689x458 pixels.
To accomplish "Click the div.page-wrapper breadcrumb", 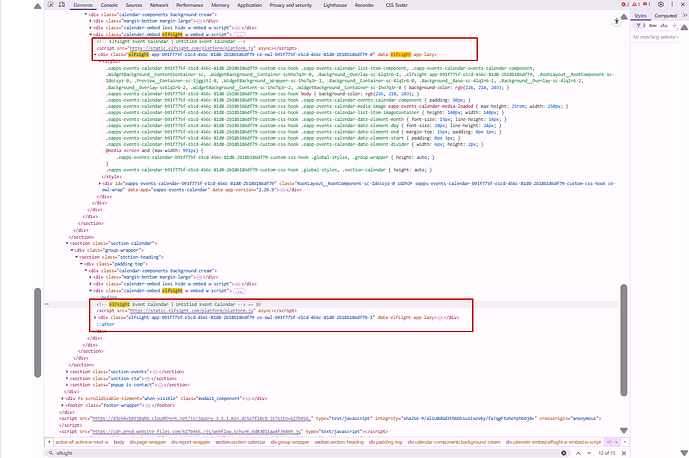I will click(x=148, y=442).
